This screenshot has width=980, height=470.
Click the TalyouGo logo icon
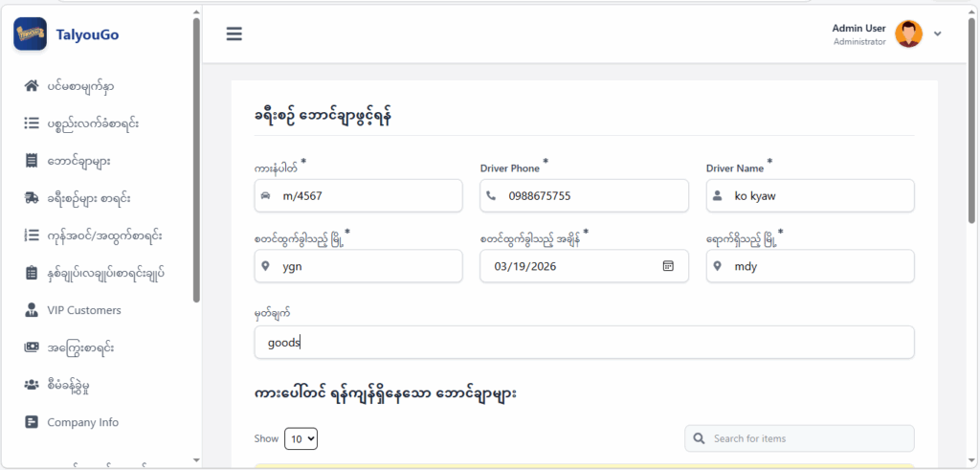pos(30,34)
